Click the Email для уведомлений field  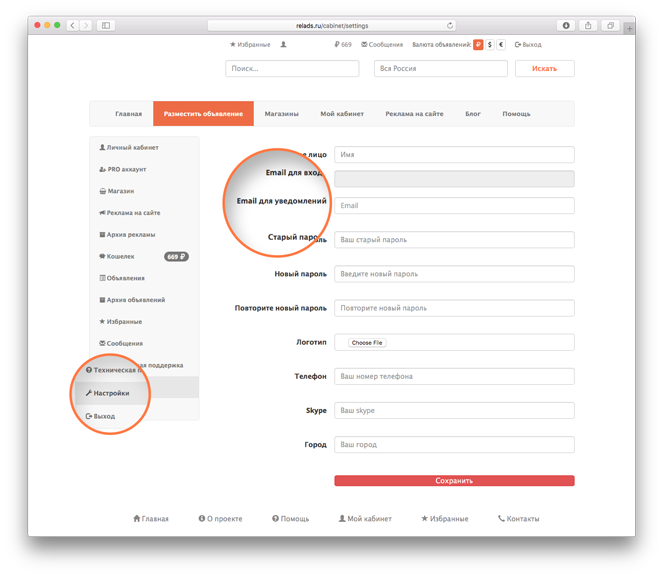tap(454, 206)
